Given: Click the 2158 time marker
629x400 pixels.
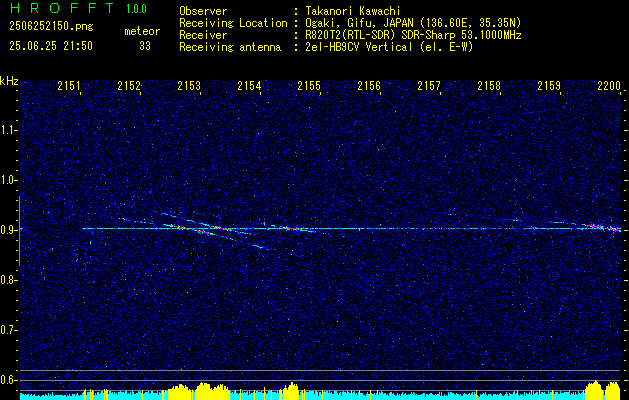Looking at the screenshot, I should pyautogui.click(x=489, y=85).
